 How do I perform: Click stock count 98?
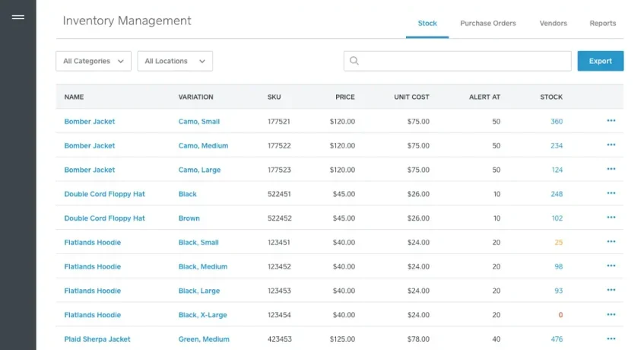pyautogui.click(x=559, y=266)
